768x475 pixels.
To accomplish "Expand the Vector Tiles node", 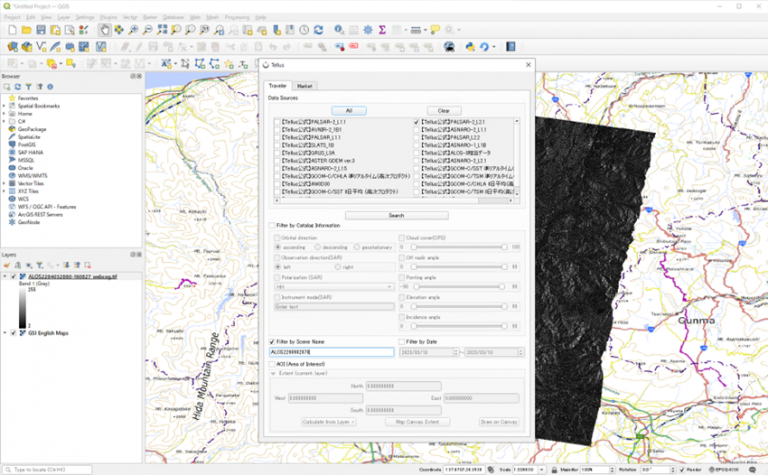I will [x=4, y=183].
